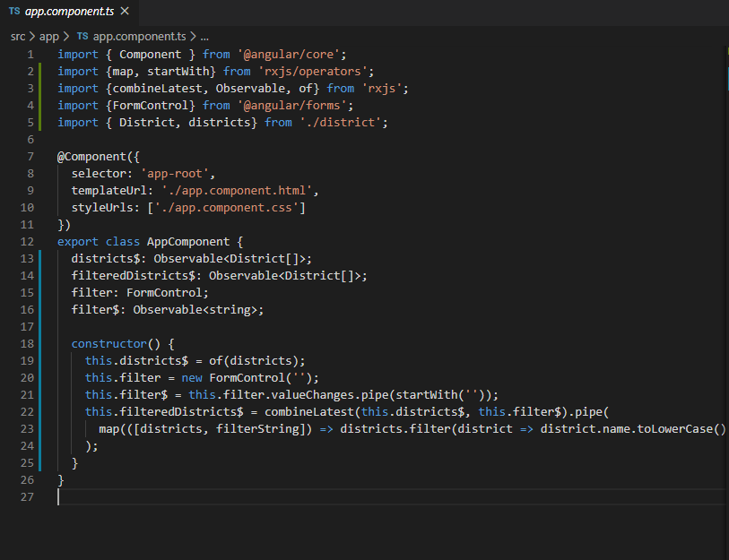Click 'combineLatest' in the rxjs import
The image size is (729, 560).
(157, 89)
